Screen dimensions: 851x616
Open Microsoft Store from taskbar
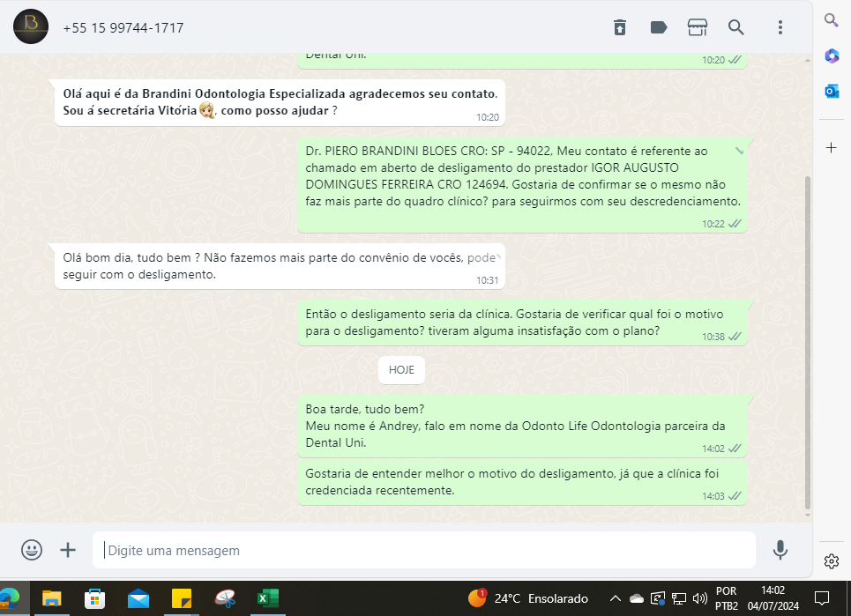pos(94,598)
